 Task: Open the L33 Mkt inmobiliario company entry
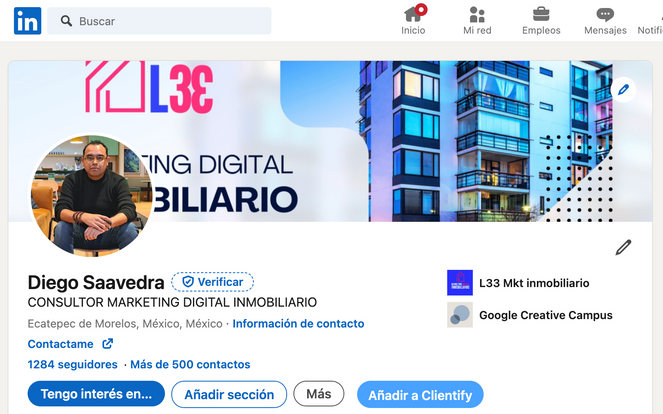click(x=518, y=282)
